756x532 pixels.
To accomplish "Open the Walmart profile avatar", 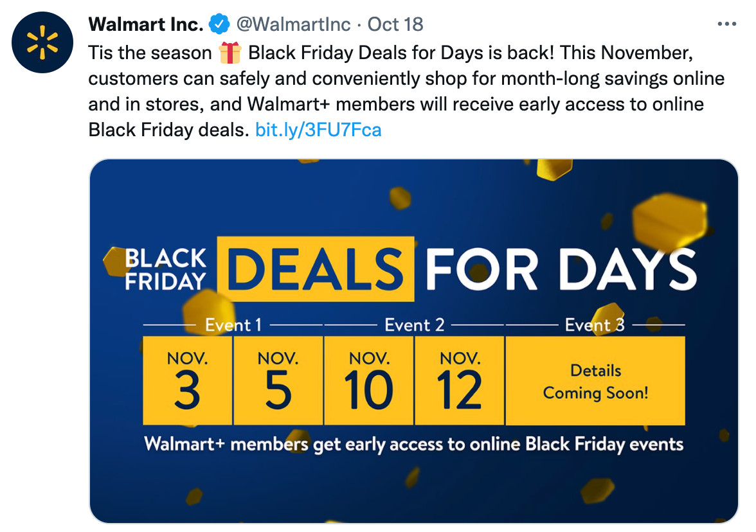I will click(x=42, y=42).
